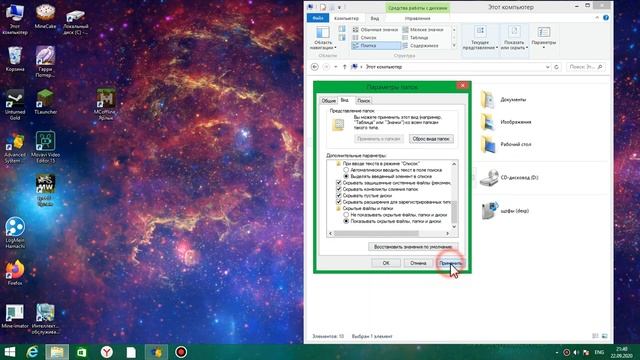The height and width of the screenshot is (360, 640).
Task: Open the Windows Start button
Action: [9, 352]
